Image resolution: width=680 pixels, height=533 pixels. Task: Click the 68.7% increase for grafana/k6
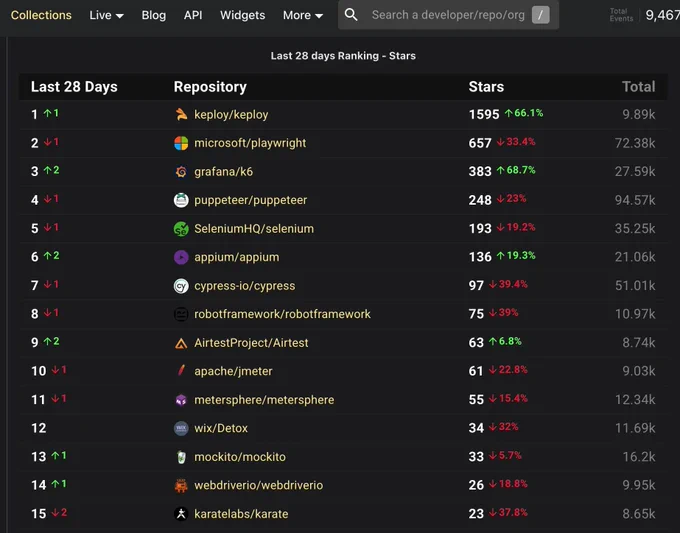pos(516,170)
